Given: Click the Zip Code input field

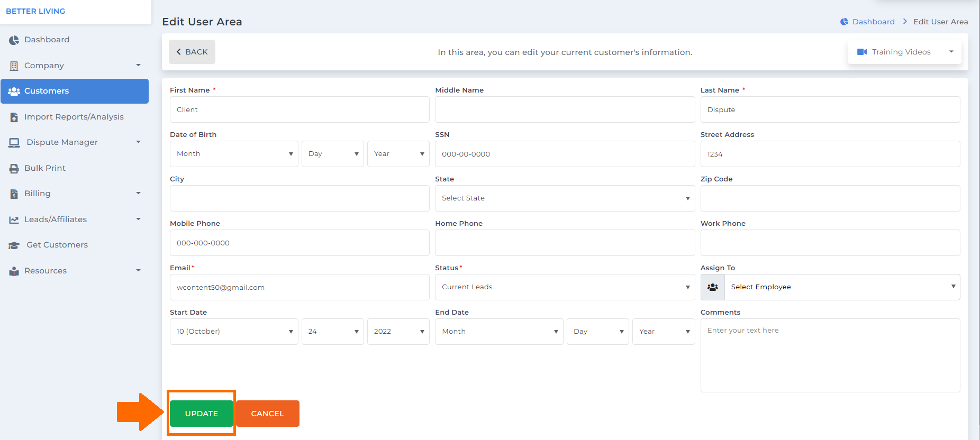Looking at the screenshot, I should tap(830, 198).
